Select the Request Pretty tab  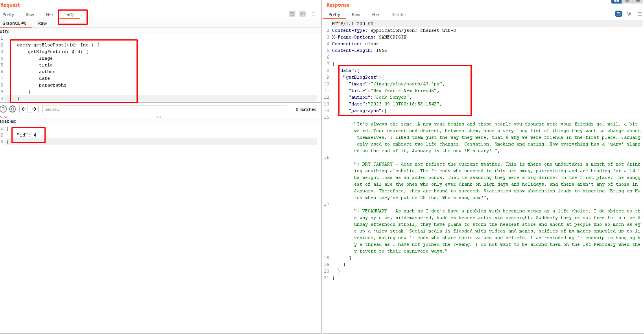pyautogui.click(x=8, y=15)
